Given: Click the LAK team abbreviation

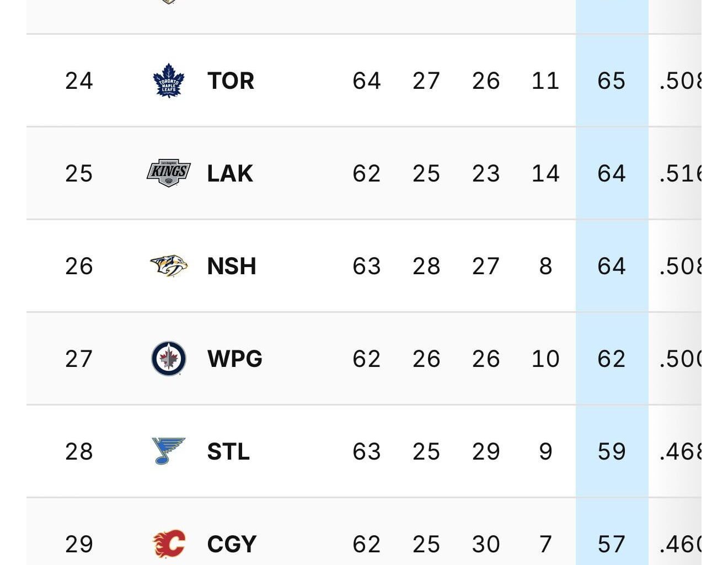Looking at the screenshot, I should [x=229, y=173].
